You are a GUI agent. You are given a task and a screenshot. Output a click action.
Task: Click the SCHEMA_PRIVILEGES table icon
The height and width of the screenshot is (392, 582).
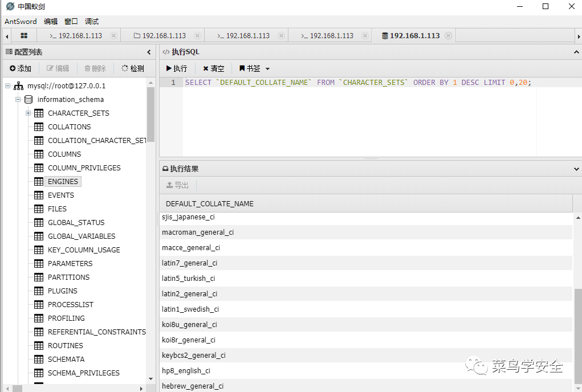click(39, 373)
